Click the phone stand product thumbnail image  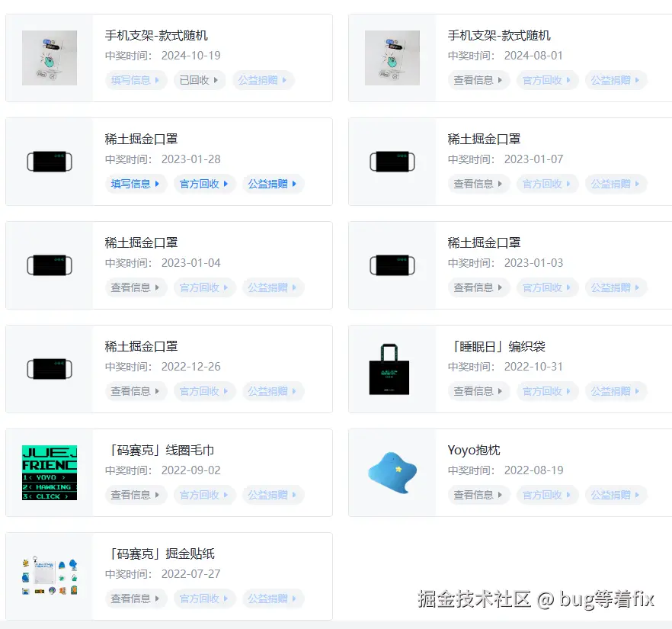(x=50, y=57)
